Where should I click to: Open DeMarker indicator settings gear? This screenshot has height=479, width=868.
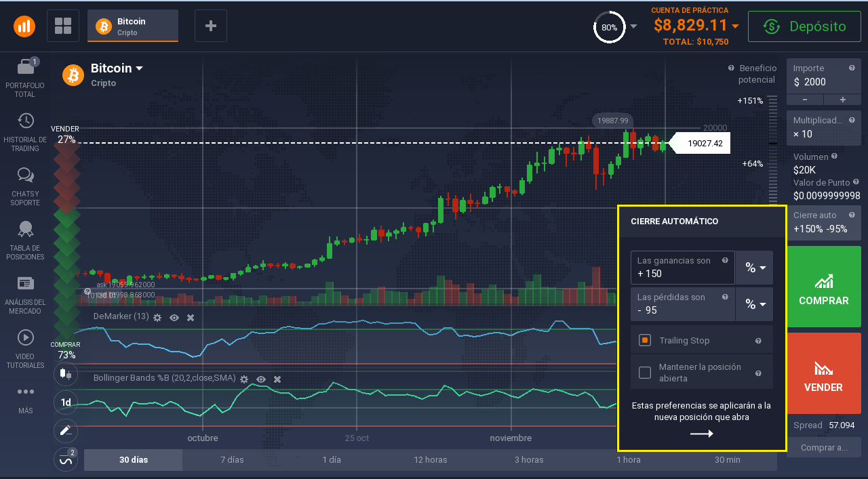(158, 317)
